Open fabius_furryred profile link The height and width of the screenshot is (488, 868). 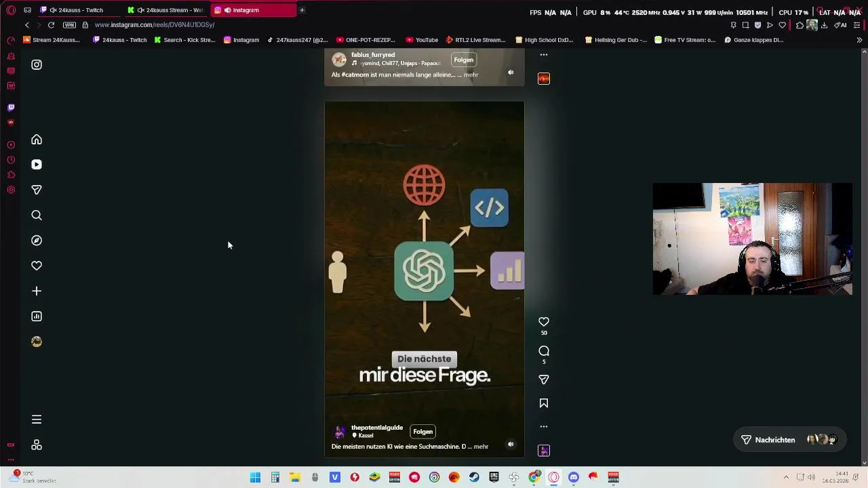click(373, 55)
